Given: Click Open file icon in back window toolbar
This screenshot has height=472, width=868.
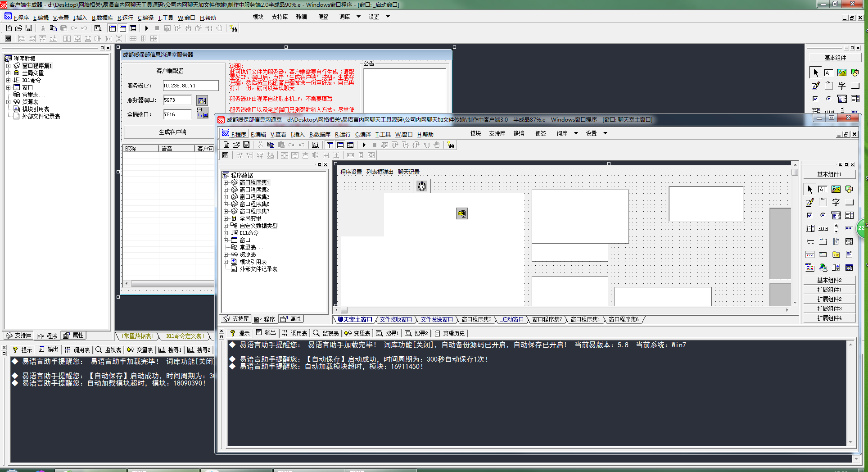Looking at the screenshot, I should pos(19,28).
